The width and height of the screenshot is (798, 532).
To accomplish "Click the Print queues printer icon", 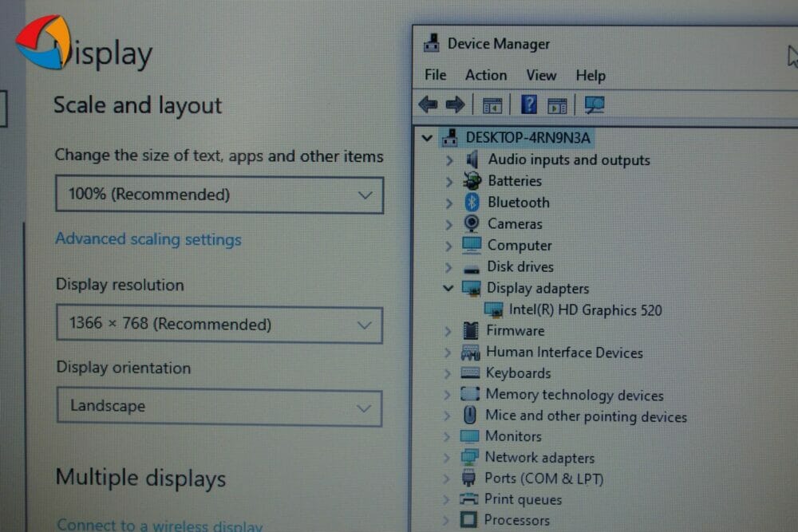I will pos(468,499).
